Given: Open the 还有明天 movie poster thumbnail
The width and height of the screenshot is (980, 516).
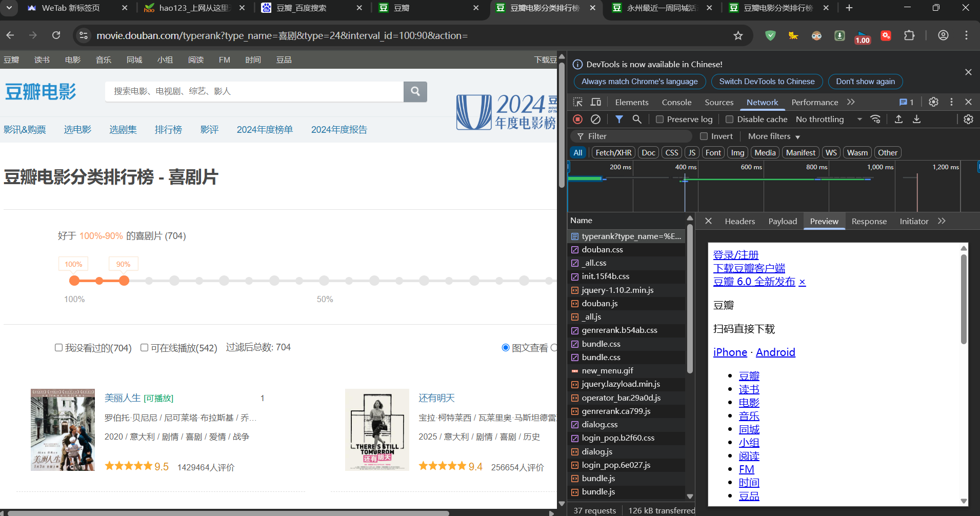Looking at the screenshot, I should coord(377,430).
